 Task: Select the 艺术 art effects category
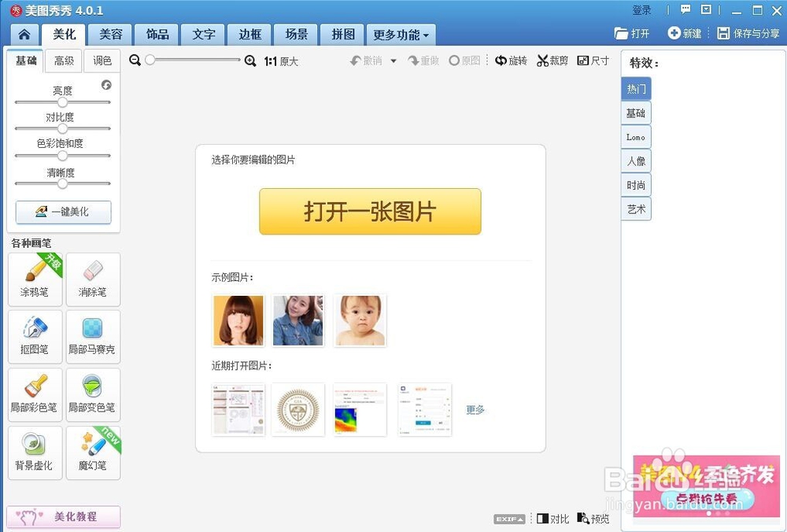click(636, 209)
